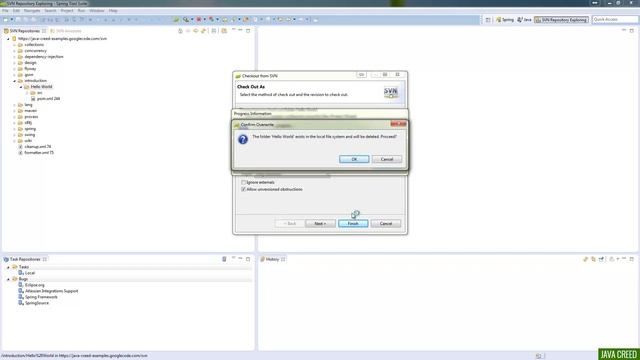This screenshot has width=640, height=360.
Task: Enable the Ignore externals checkbox
Action: [243, 182]
